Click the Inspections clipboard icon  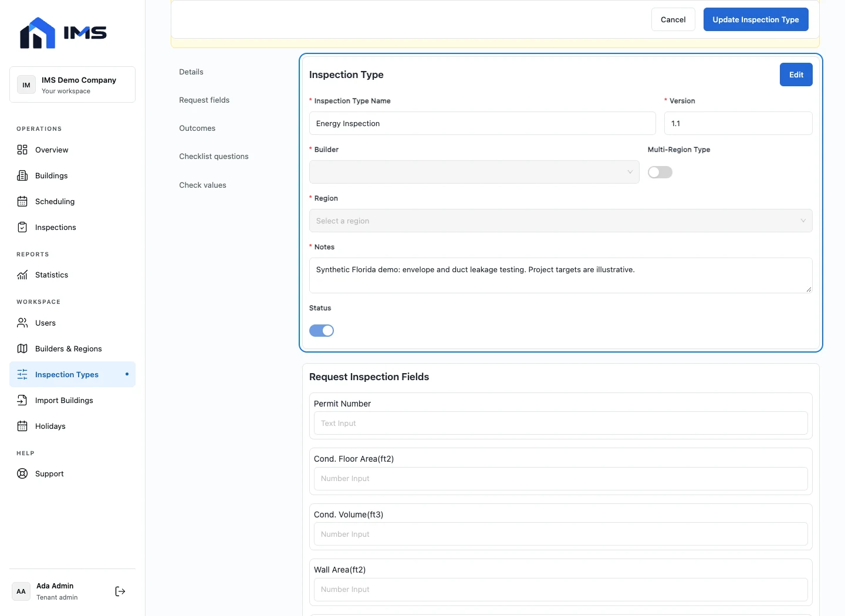[22, 227]
